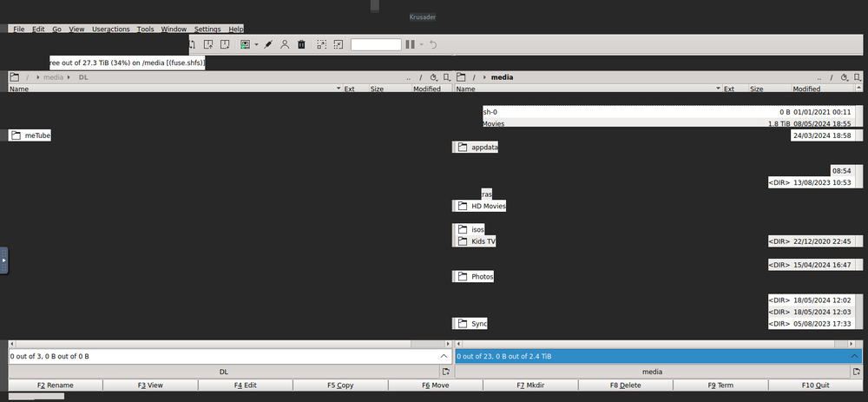Sort right panel by Ext column
This screenshot has height=402, width=868.
tap(736, 89)
